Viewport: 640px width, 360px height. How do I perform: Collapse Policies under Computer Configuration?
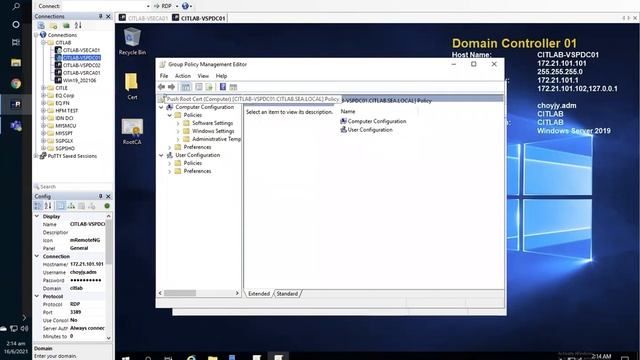(169, 116)
